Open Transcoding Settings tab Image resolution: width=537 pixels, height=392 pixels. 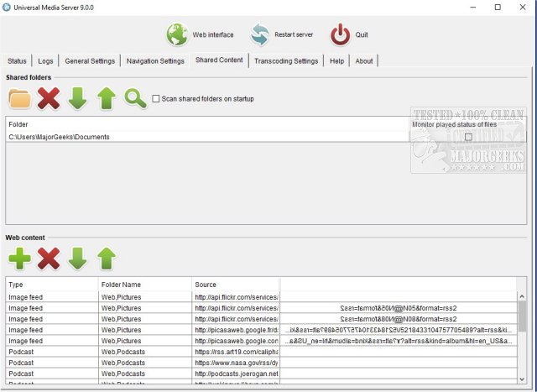[286, 61]
